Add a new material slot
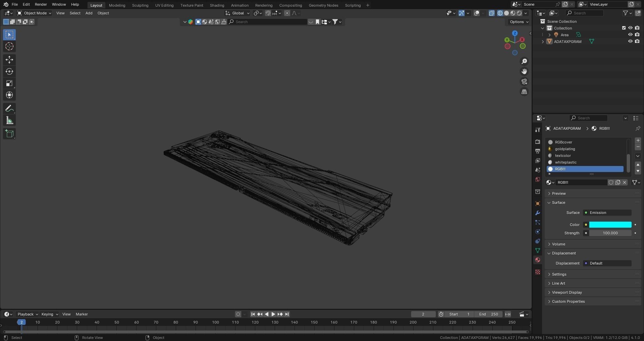This screenshot has height=341, width=644. point(638,140)
